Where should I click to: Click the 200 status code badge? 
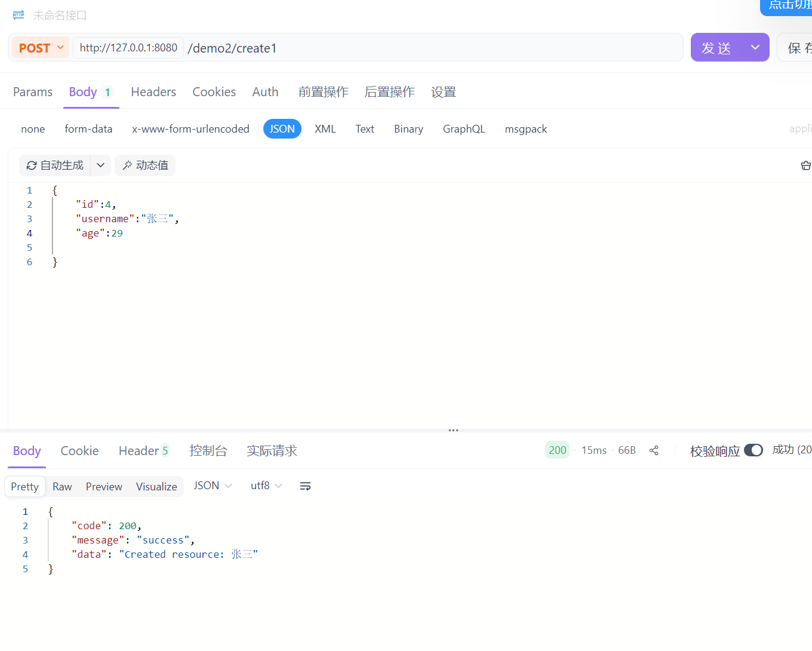pyautogui.click(x=558, y=450)
